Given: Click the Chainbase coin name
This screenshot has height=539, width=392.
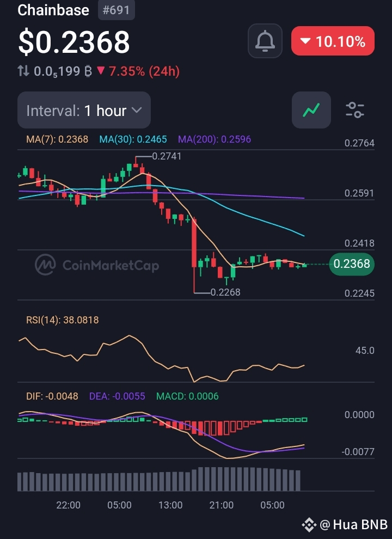Looking at the screenshot, I should [x=53, y=10].
